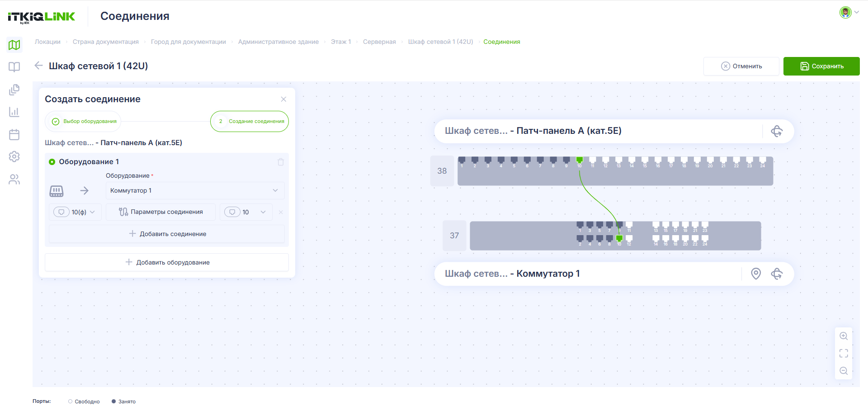Open the Город для документации breadcrumb
868x416 pixels.
pyautogui.click(x=189, y=42)
